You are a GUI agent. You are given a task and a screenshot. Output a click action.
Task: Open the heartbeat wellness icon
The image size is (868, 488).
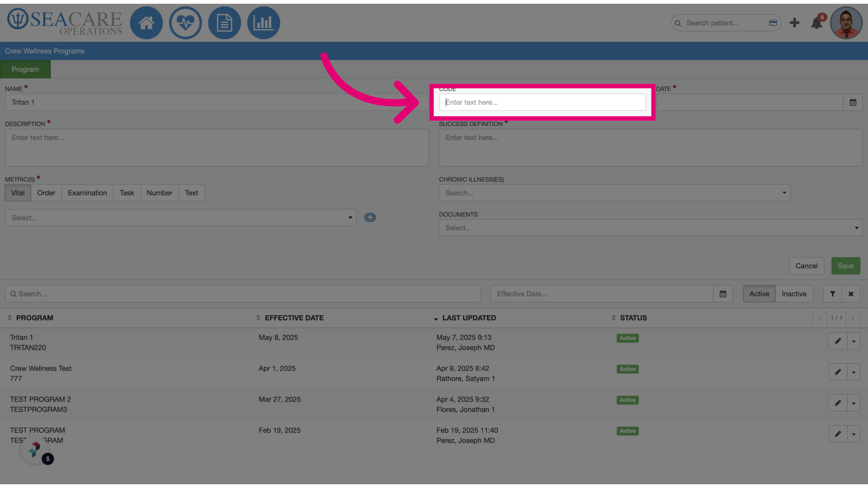(x=185, y=23)
